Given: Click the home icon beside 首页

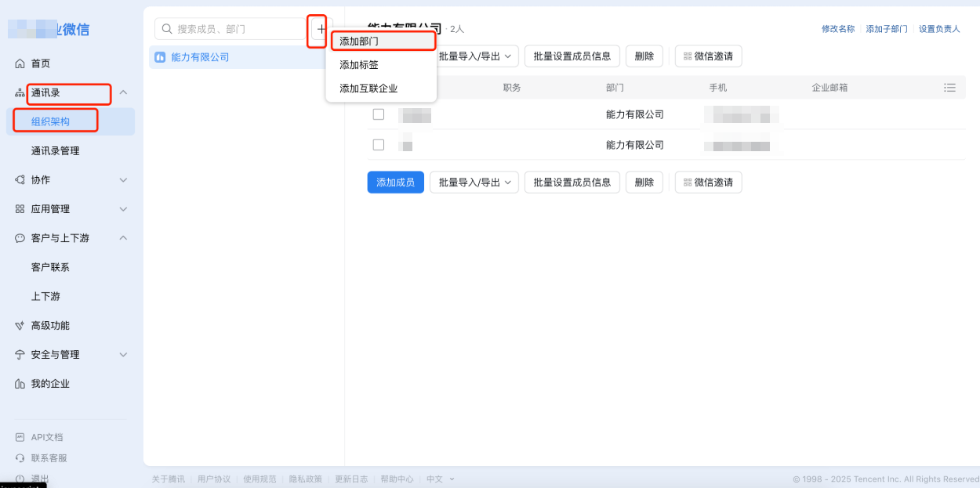Looking at the screenshot, I should pyautogui.click(x=20, y=63).
